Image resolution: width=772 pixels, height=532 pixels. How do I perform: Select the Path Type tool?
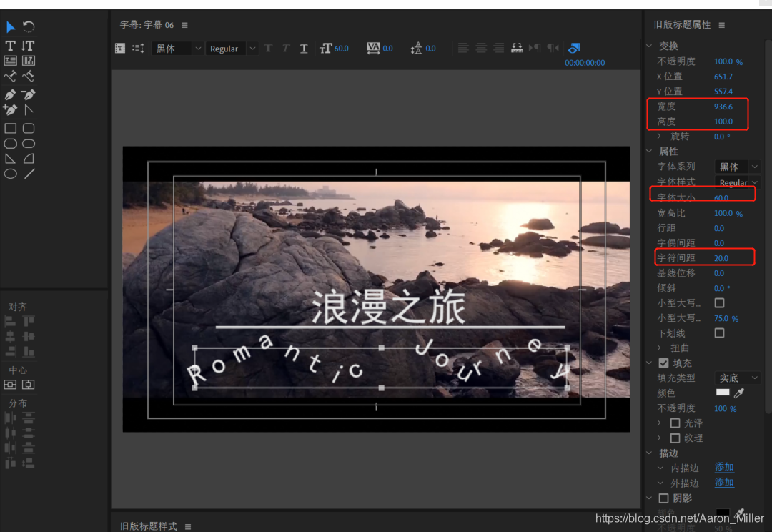[10, 76]
